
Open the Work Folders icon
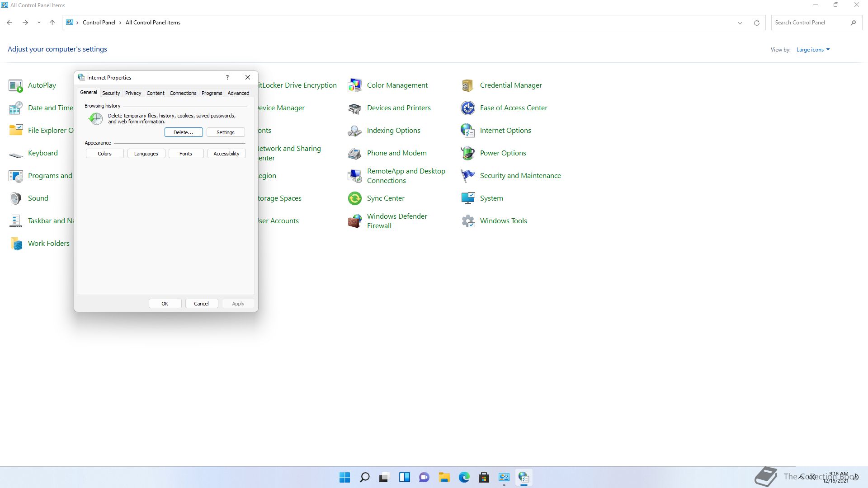(16, 244)
